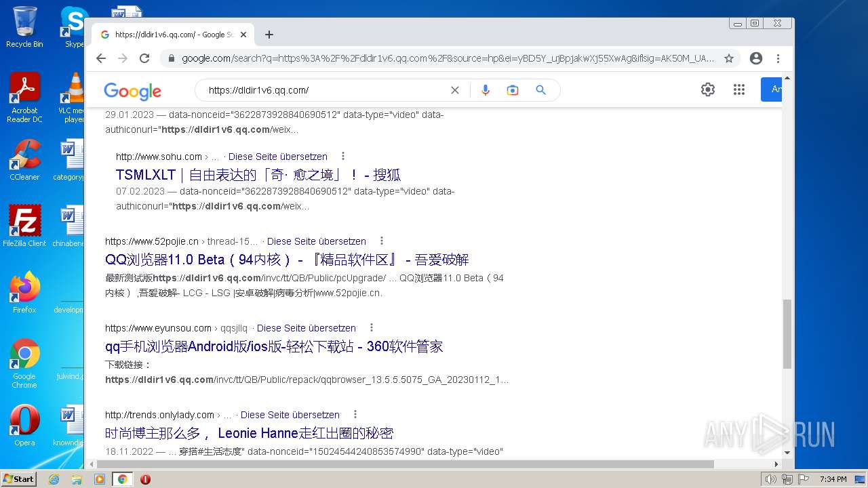
Task: Launch Internet Explorer from the taskbar
Action: [54, 479]
